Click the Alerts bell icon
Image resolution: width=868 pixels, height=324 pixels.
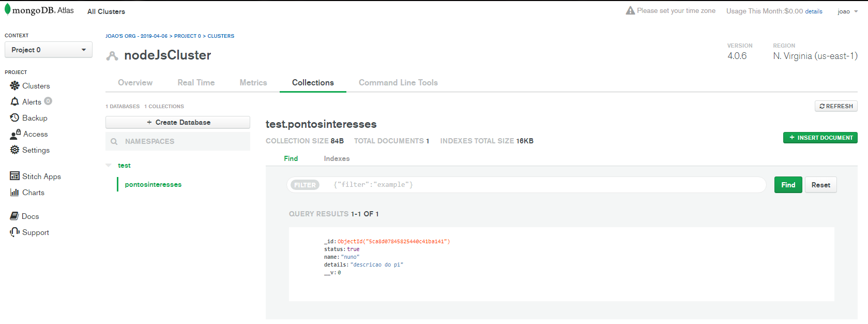(14, 101)
